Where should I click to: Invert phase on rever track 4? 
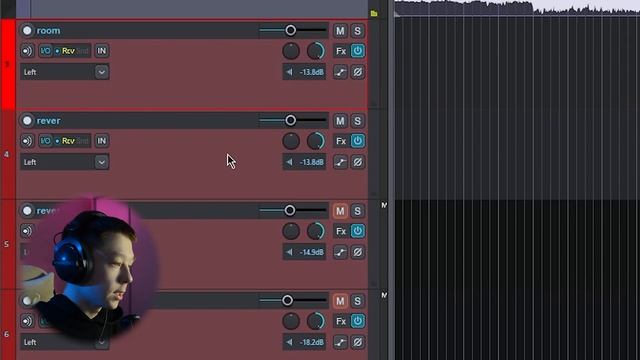tap(358, 162)
